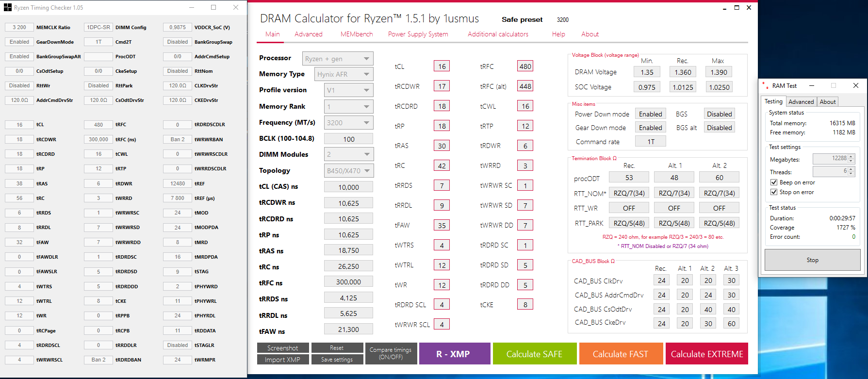The width and height of the screenshot is (868, 379).
Task: Close the Ryzen Timing Checker window
Action: click(236, 7)
